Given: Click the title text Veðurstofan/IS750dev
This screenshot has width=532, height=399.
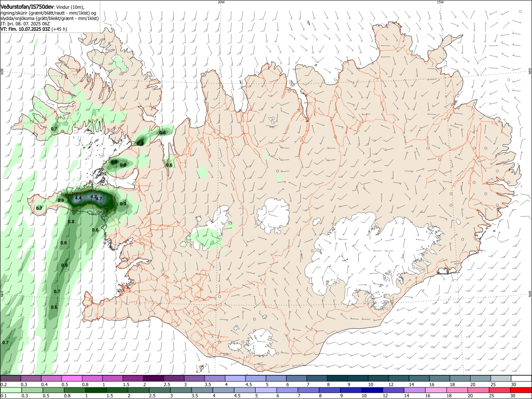Looking at the screenshot, I should (27, 7).
